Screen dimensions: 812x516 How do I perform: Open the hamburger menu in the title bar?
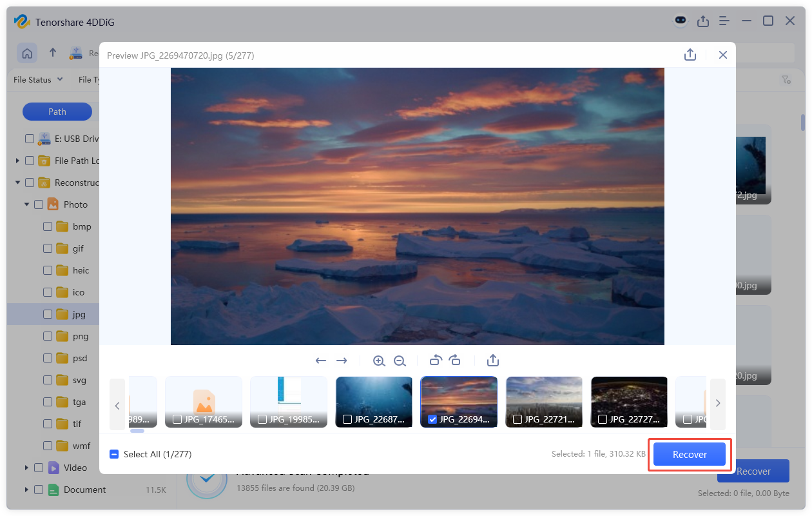tap(724, 21)
